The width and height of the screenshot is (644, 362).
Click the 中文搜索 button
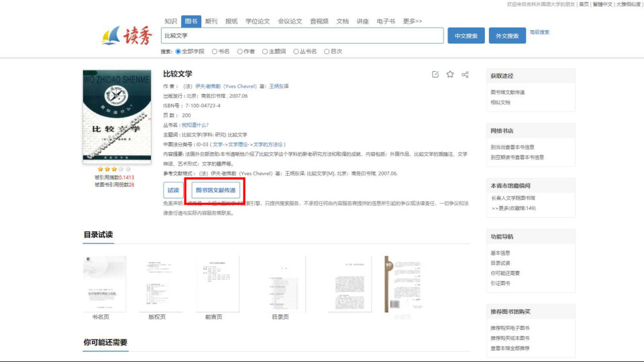click(466, 36)
